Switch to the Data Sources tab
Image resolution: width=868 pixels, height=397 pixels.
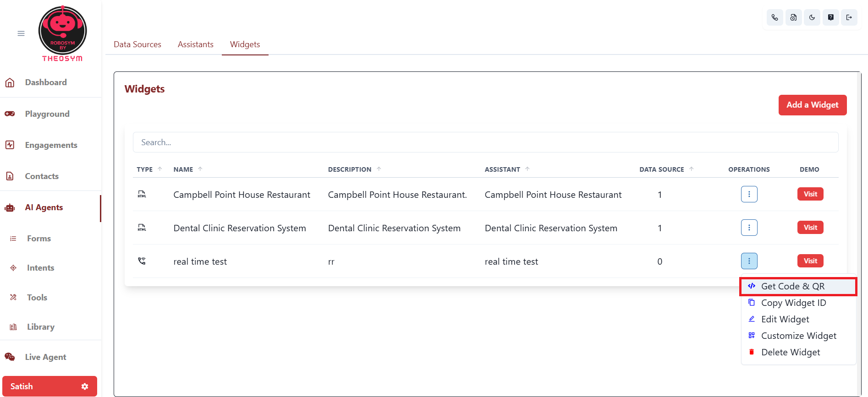coord(137,44)
